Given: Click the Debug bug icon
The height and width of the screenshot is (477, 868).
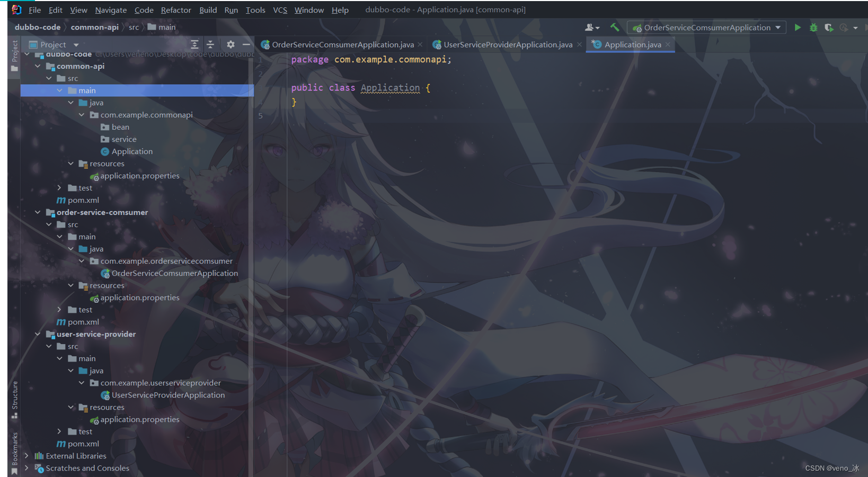Looking at the screenshot, I should click(x=813, y=28).
